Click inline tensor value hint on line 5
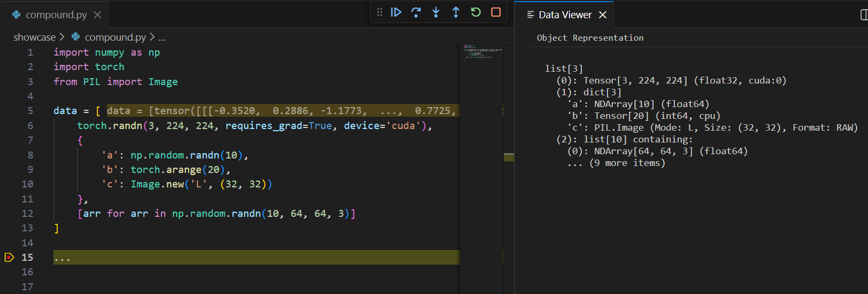This screenshot has height=294, width=868. (x=282, y=111)
